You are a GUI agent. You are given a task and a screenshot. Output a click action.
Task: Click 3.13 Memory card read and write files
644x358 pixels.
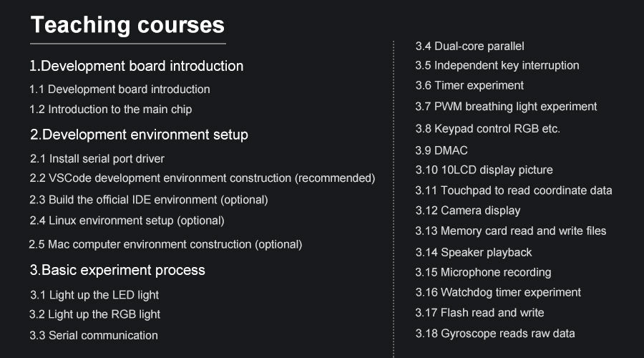[x=510, y=231]
